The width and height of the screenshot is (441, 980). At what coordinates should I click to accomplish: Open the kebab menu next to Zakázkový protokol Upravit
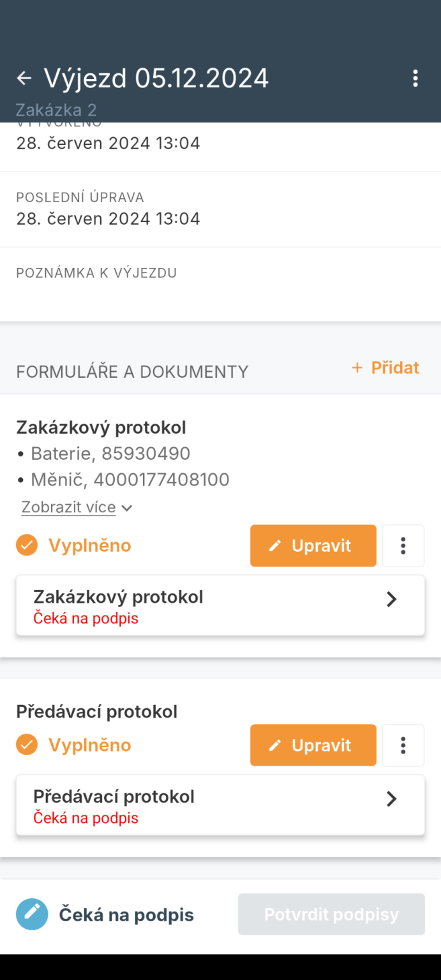coord(403,546)
